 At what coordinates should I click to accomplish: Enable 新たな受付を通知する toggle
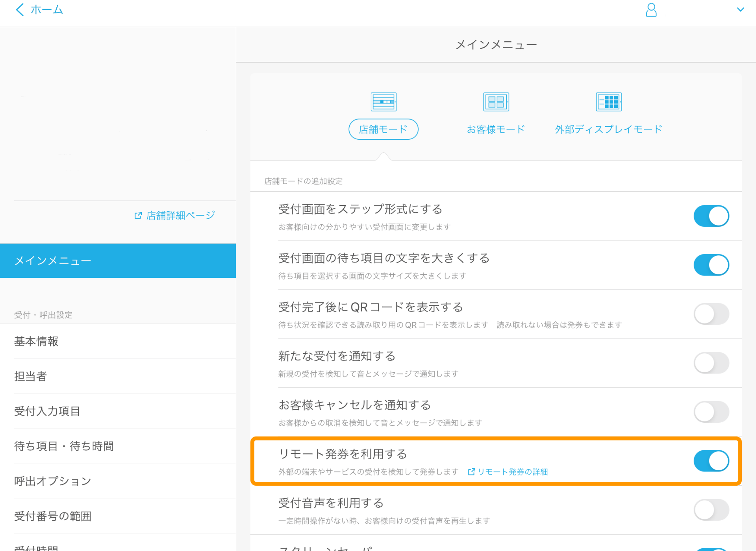pyautogui.click(x=711, y=363)
